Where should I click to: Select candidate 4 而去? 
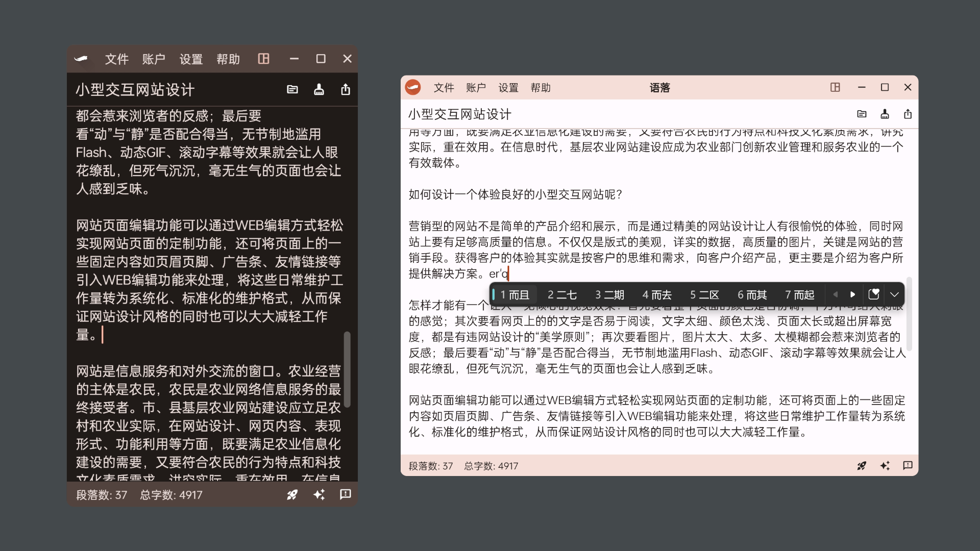coord(657,295)
